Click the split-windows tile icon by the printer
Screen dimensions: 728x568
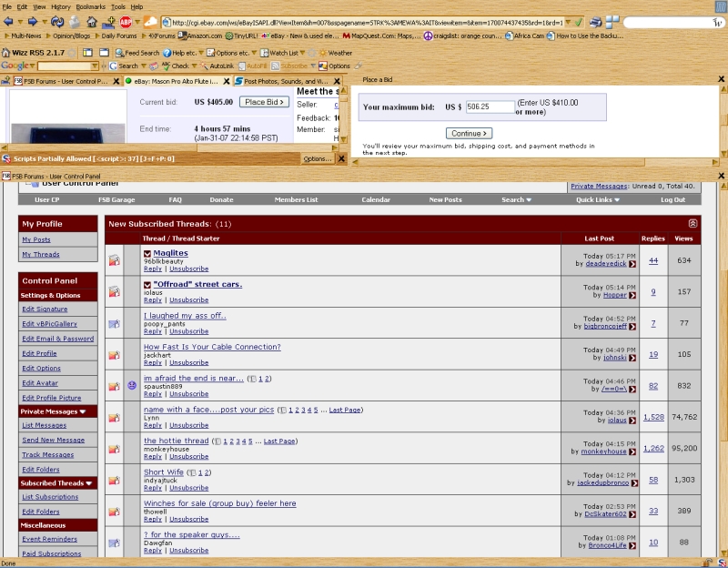(x=612, y=22)
